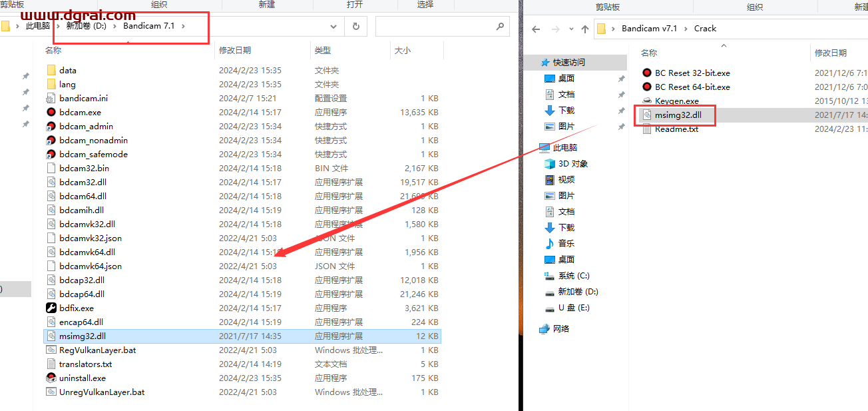Go back using the Crack window back arrow
The image size is (868, 411).
pos(537,29)
